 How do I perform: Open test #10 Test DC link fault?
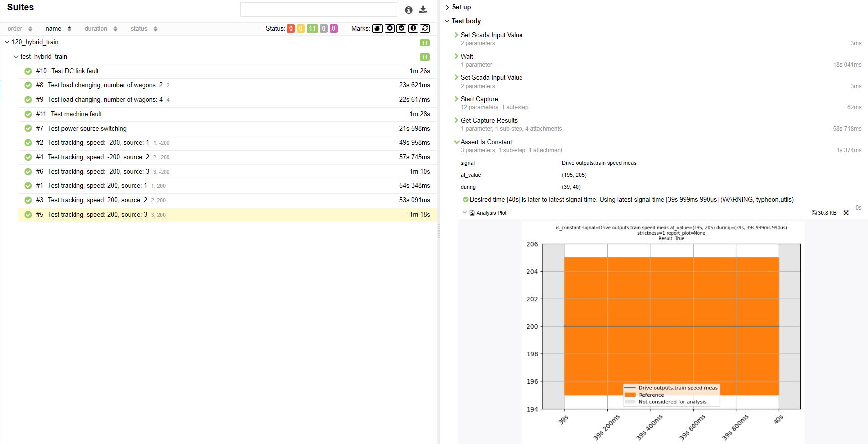click(x=75, y=71)
